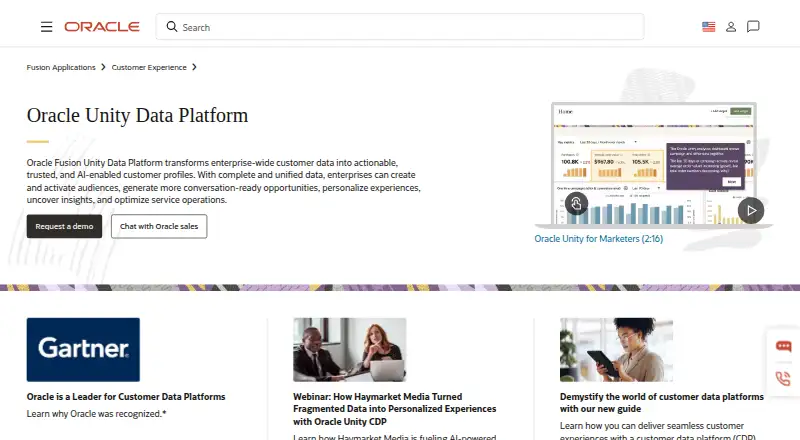Open the user account icon
Image resolution: width=800 pixels, height=440 pixels.
pos(731,27)
